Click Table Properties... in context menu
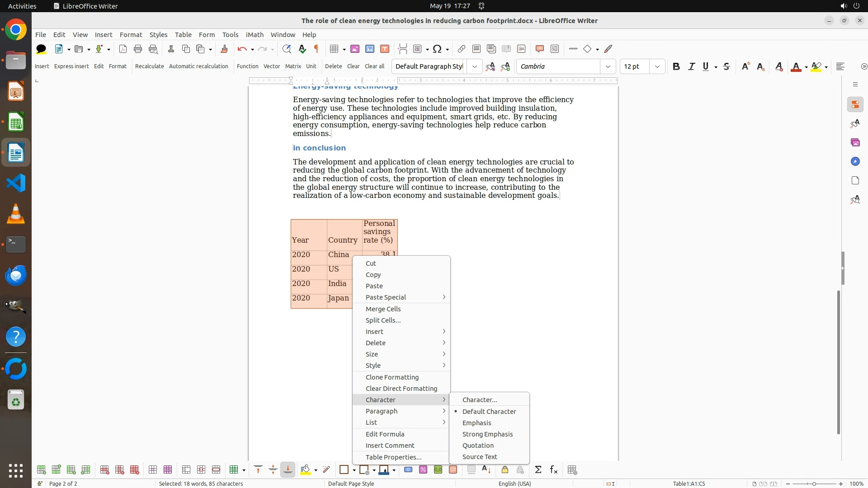Image resolution: width=868 pixels, height=488 pixels. coord(393,457)
